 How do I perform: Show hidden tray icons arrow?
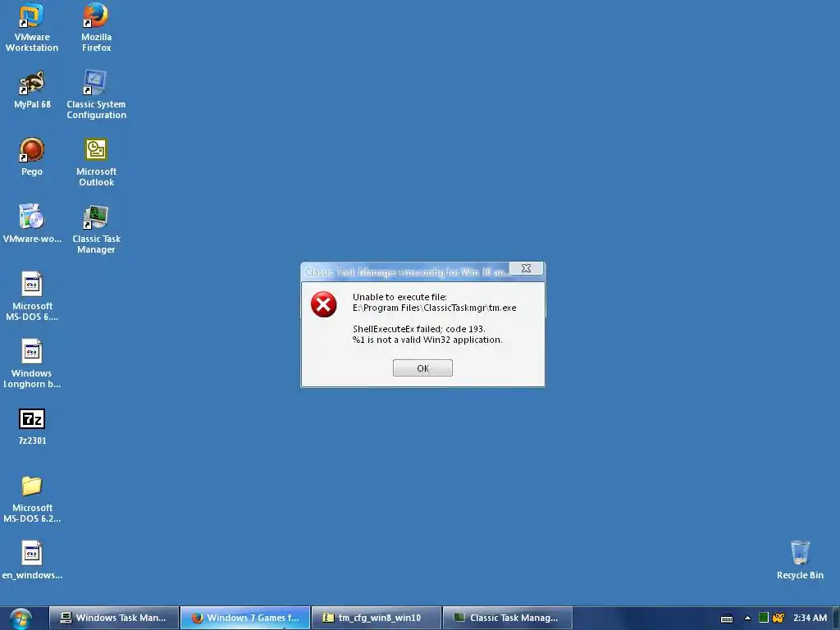pos(747,619)
